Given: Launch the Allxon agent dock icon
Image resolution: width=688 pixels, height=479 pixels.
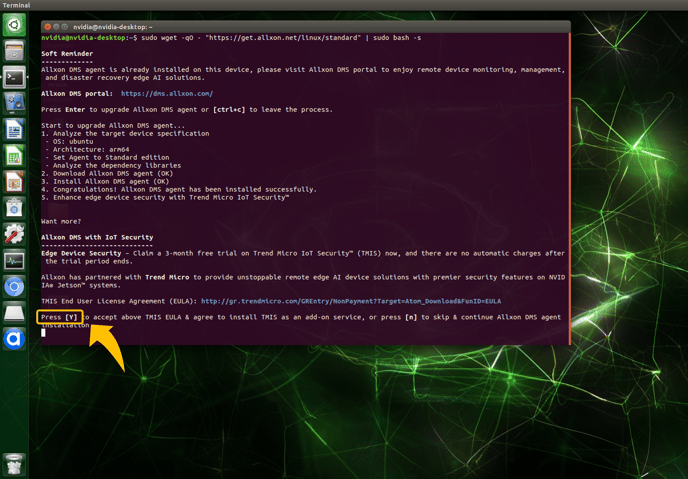Looking at the screenshot, I should click(x=14, y=339).
